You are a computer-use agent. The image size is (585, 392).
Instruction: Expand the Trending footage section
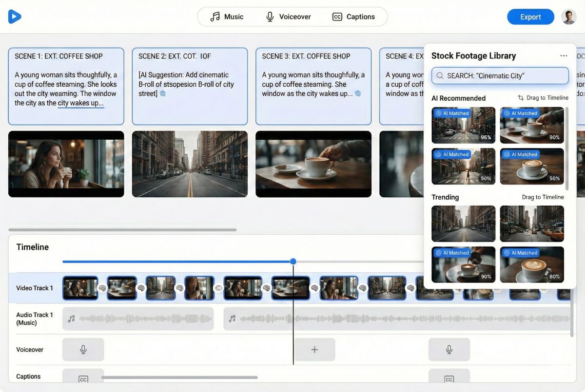point(445,197)
